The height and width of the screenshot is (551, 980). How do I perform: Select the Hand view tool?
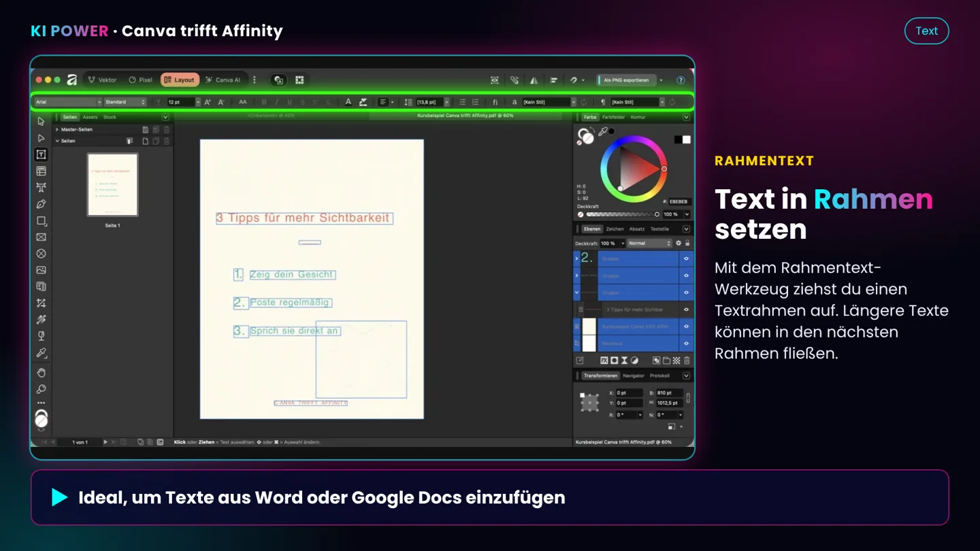tap(41, 373)
